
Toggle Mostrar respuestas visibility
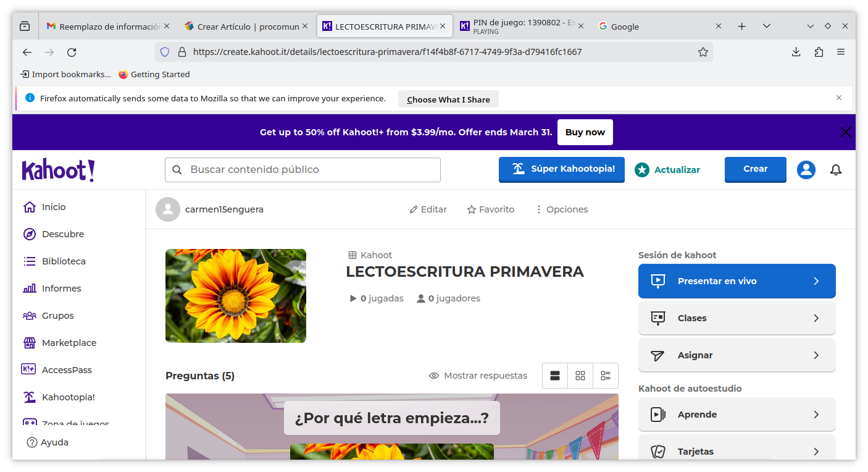[477, 375]
